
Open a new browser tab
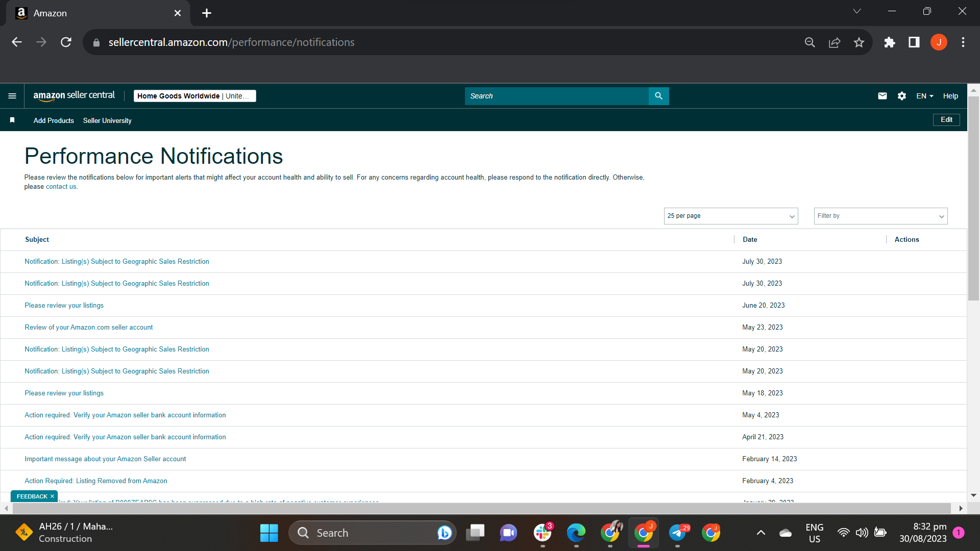pyautogui.click(x=207, y=13)
